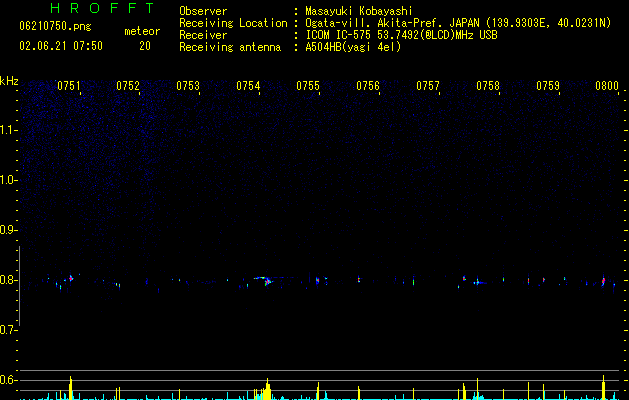
Task: Click the 0755 time marker
Action: click(x=308, y=86)
